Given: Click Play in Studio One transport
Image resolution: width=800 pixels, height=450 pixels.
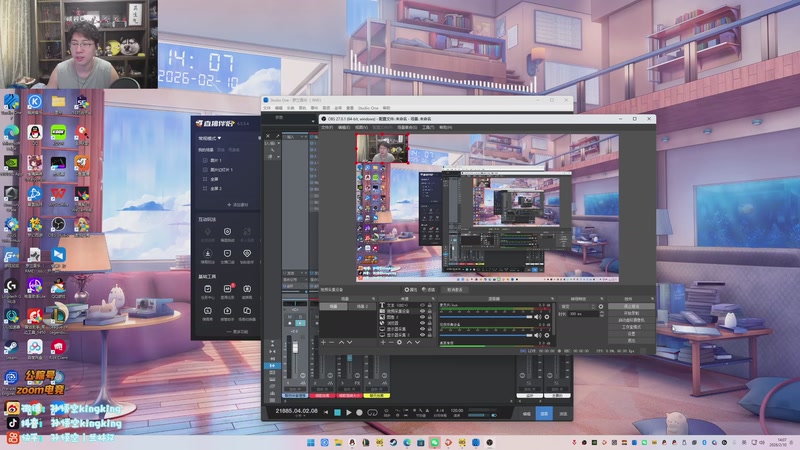Looking at the screenshot, I should pos(349,412).
